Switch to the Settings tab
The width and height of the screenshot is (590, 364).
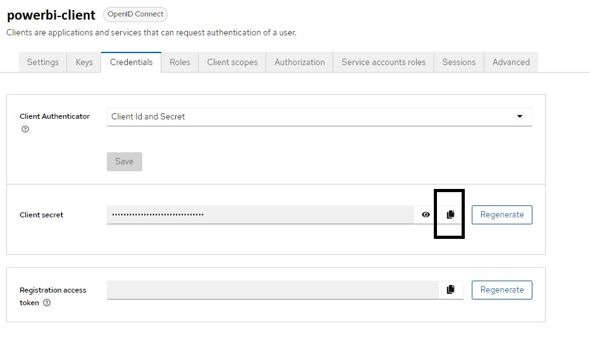point(43,63)
